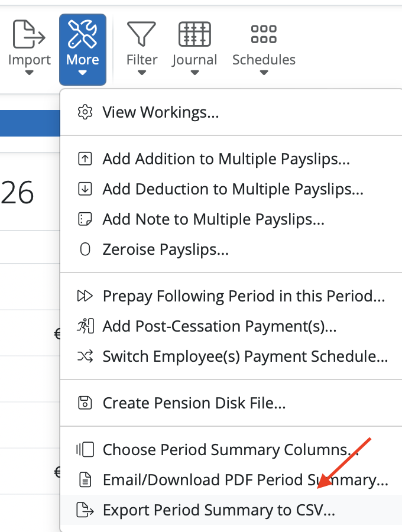Click the Create Pension Disk File icon

(85, 404)
